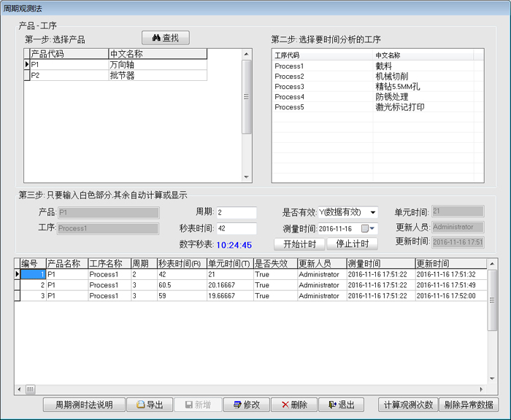Click the 编号 column header
This screenshot has width=511, height=420.
(33, 263)
